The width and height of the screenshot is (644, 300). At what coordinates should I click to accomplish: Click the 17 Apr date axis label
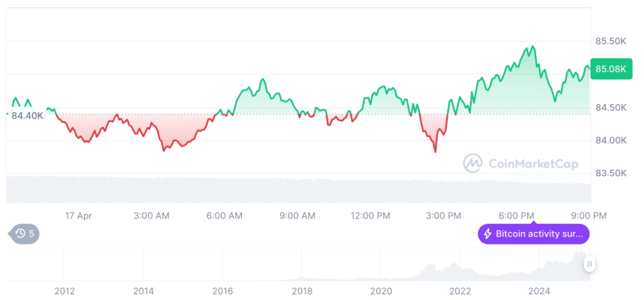(79, 215)
